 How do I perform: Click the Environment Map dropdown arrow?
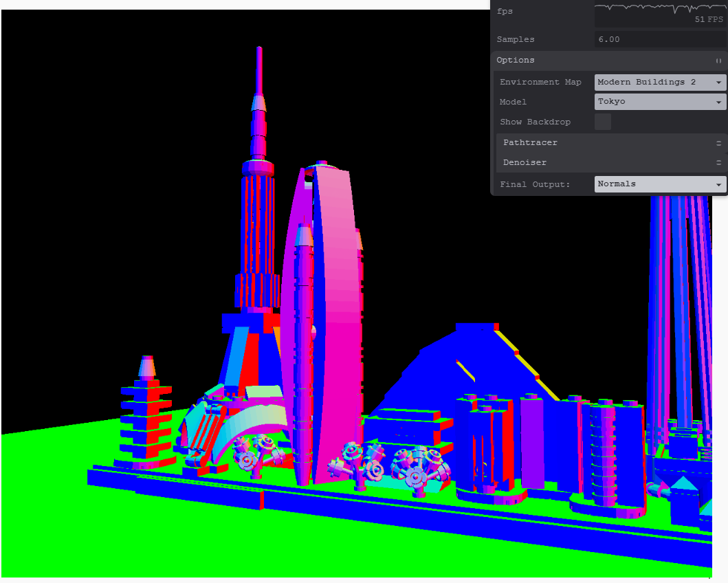coord(718,82)
